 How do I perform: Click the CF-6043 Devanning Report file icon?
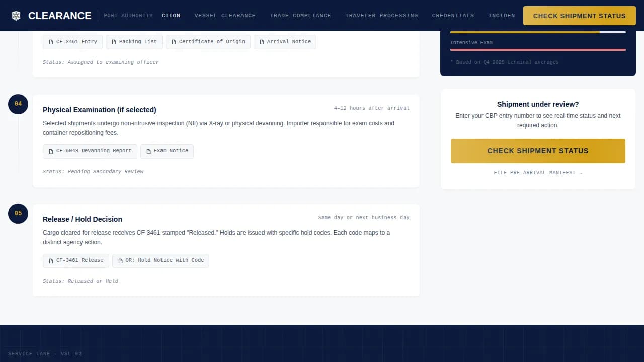tap(51, 151)
